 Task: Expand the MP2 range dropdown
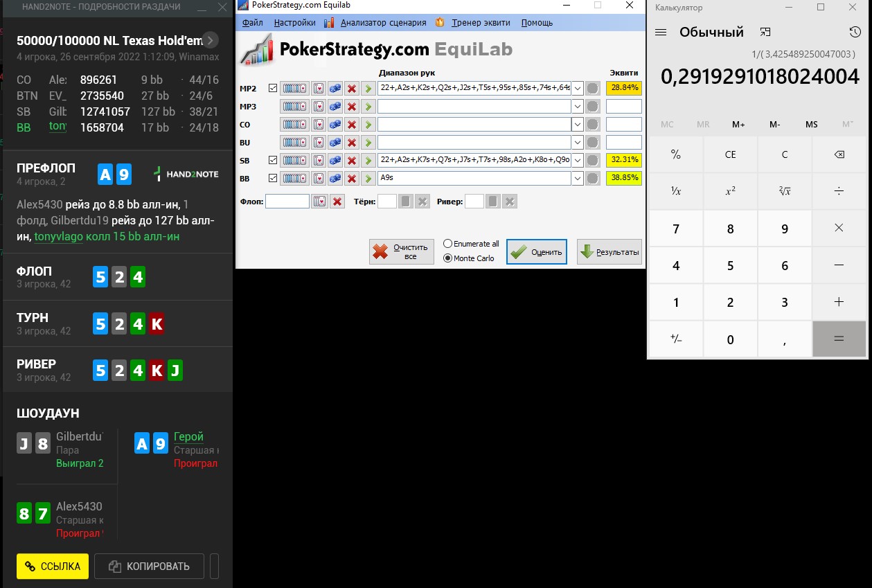click(x=577, y=89)
